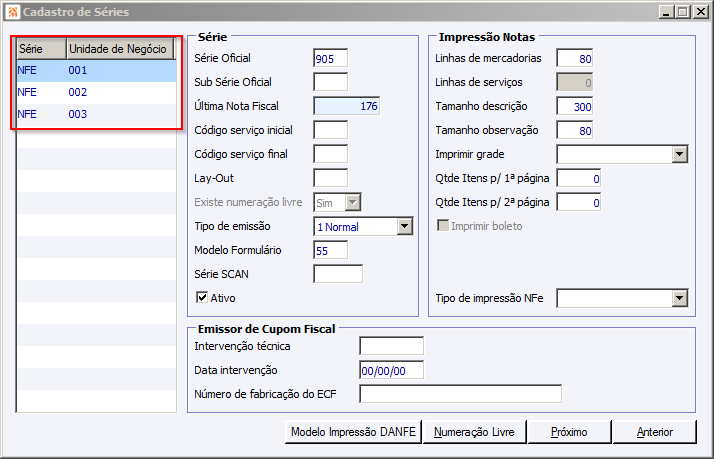
Task: Select the NFE row with unit 001
Action: 96,71
